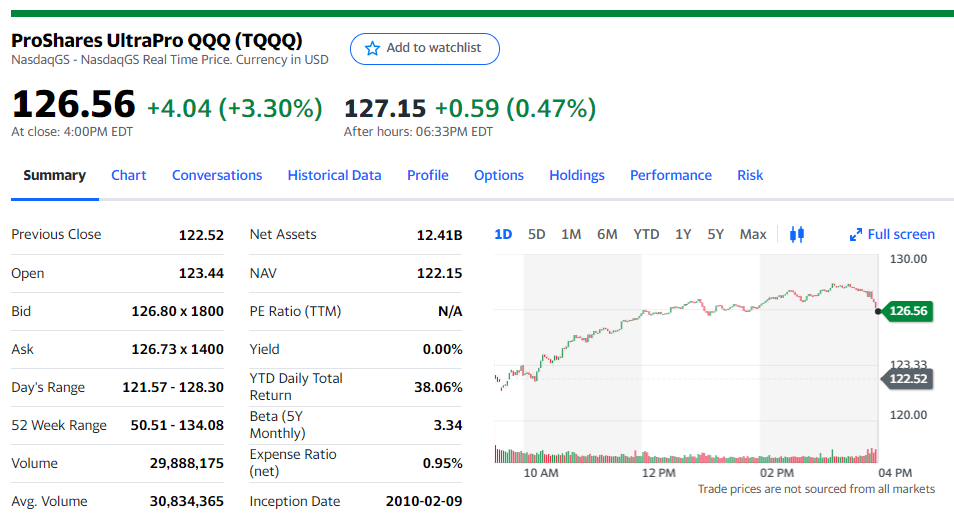This screenshot has width=954, height=515.
Task: Select the 1D chart range
Action: (x=503, y=234)
